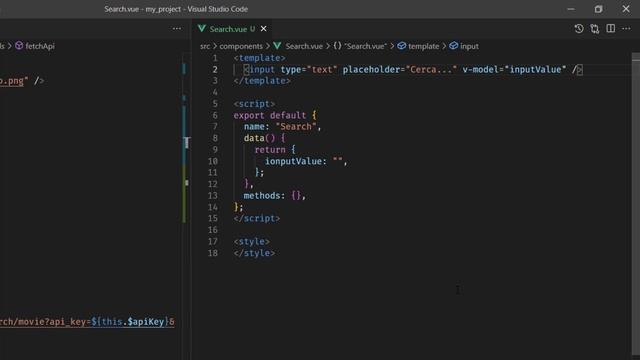Close the Visual Studio Code window

626,9
